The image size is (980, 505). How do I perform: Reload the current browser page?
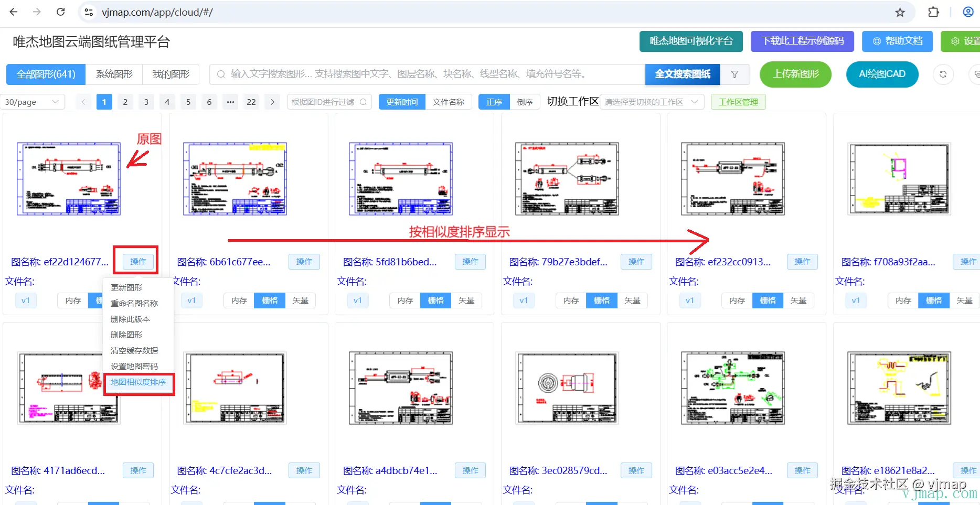(x=61, y=12)
